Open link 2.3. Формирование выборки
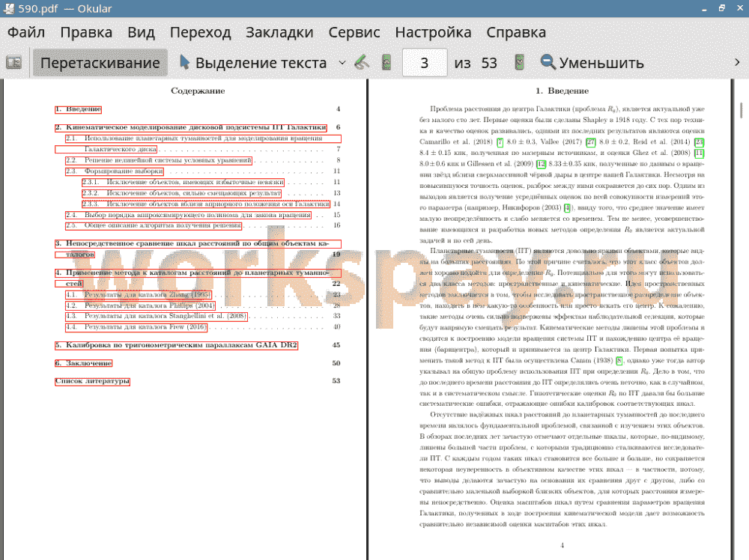The image size is (749, 560). coord(115,171)
